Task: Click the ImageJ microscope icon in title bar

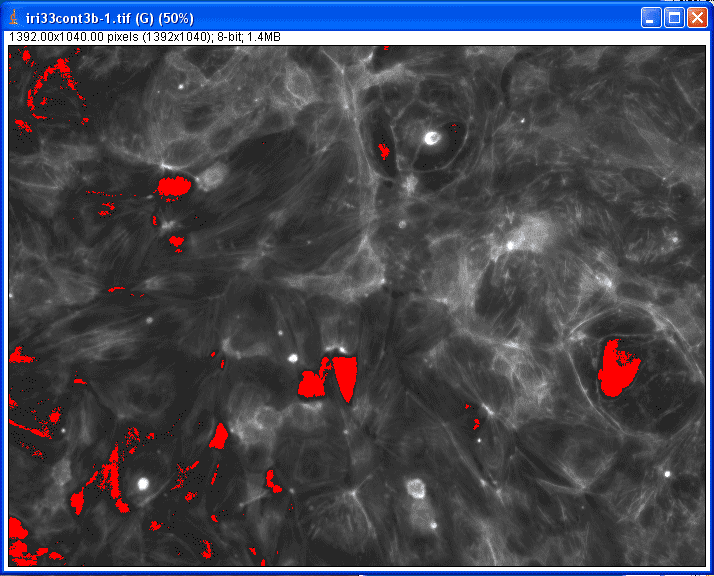Action: 14,18
